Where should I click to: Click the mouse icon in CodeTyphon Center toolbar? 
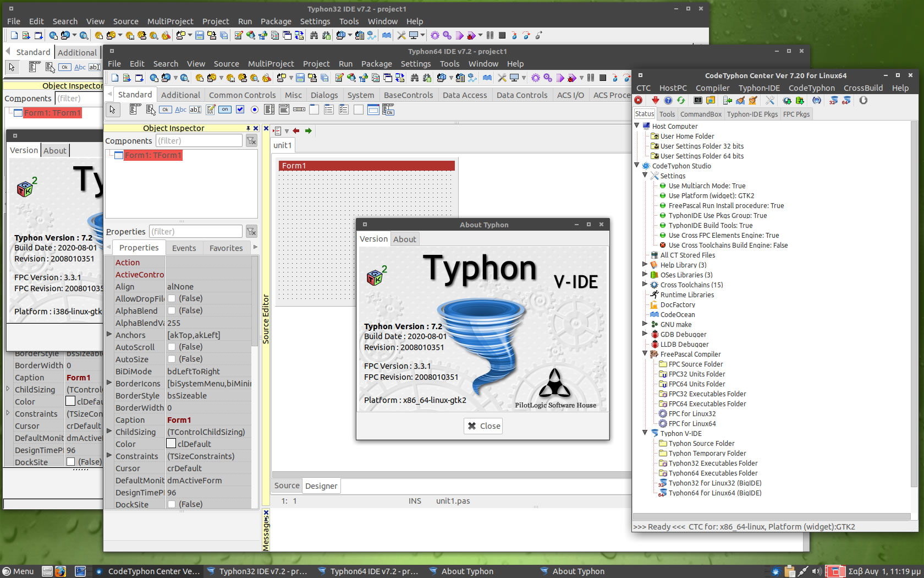coord(863,100)
